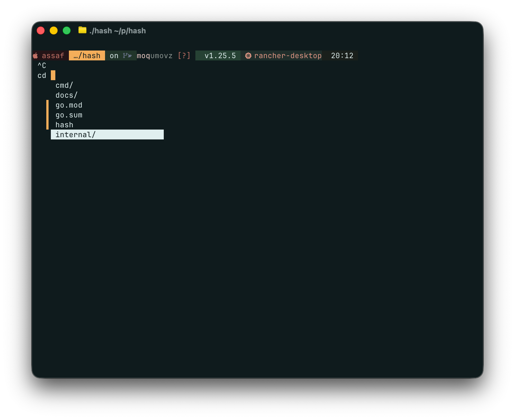Select the cmd/ directory suggestion

(x=64, y=85)
